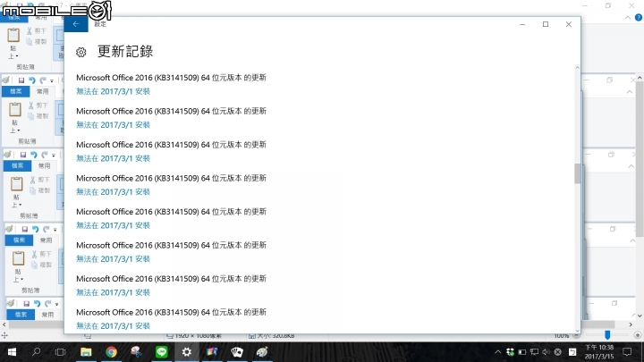Open the taskbar clock showing 下午 10:38
The width and height of the screenshot is (644, 362).
coord(598,352)
